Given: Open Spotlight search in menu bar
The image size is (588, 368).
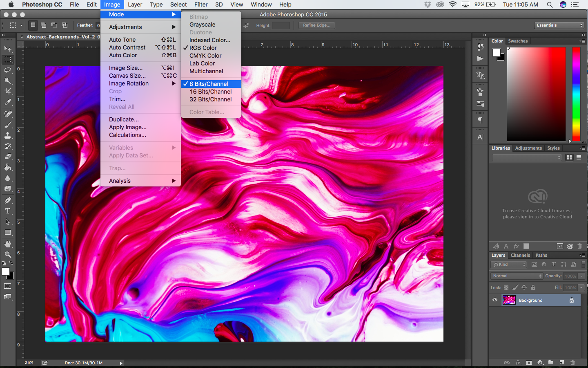Looking at the screenshot, I should (550, 4).
